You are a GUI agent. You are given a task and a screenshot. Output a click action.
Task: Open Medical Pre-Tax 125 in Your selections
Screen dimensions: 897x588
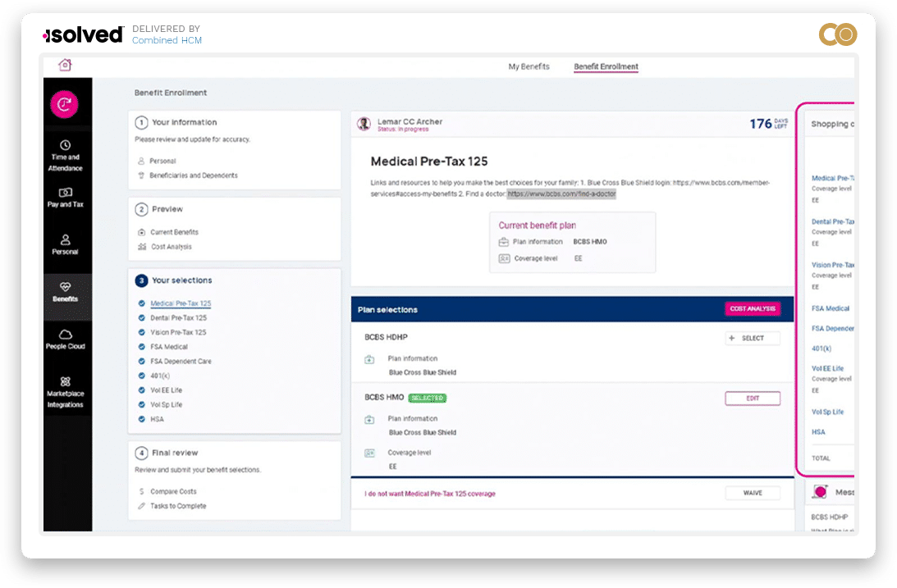[x=181, y=303]
